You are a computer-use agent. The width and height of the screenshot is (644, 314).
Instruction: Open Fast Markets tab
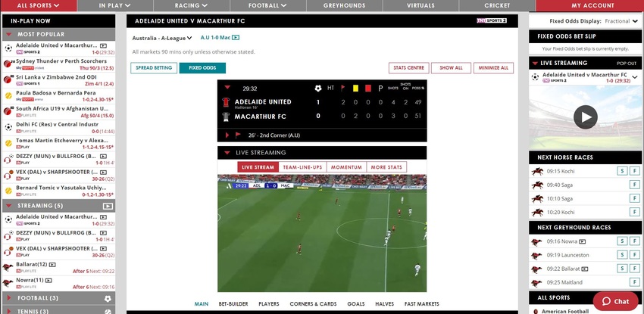[x=422, y=304]
